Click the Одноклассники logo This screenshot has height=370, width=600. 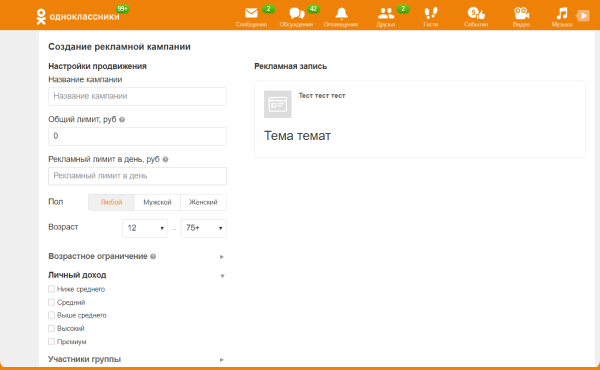[78, 16]
